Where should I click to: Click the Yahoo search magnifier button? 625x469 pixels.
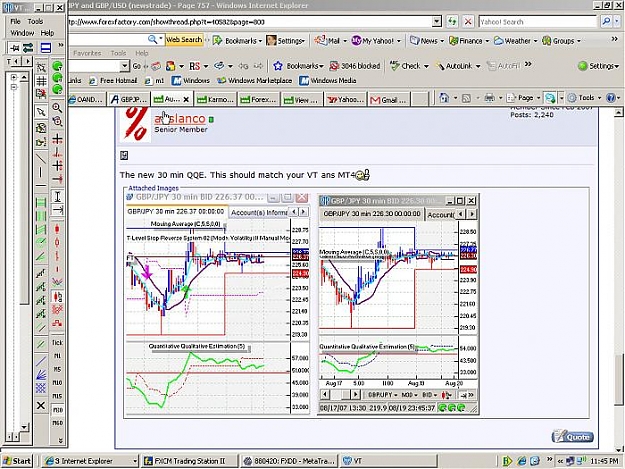pyautogui.click(x=606, y=22)
